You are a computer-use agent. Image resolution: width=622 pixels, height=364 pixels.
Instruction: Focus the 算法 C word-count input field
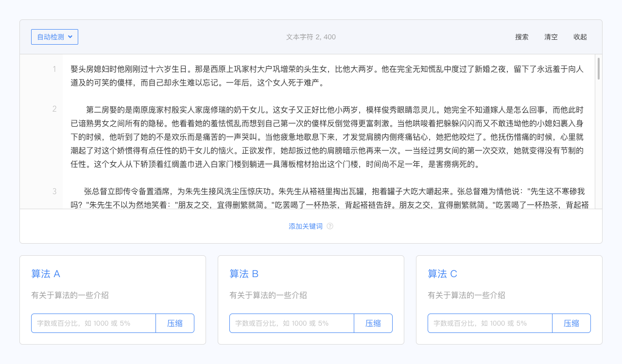point(490,323)
